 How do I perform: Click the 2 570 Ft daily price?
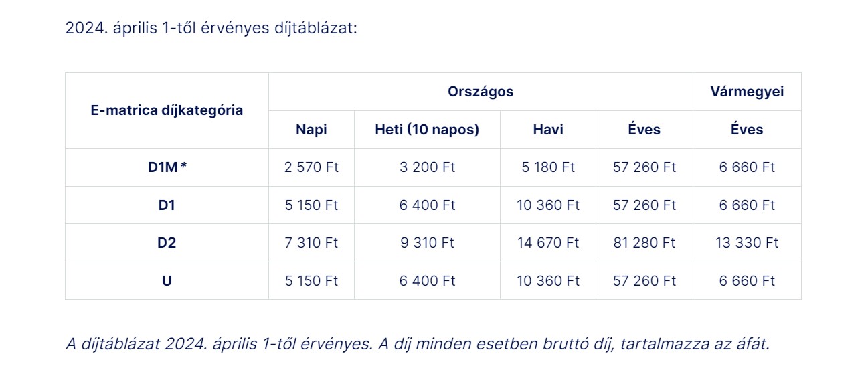point(311,167)
